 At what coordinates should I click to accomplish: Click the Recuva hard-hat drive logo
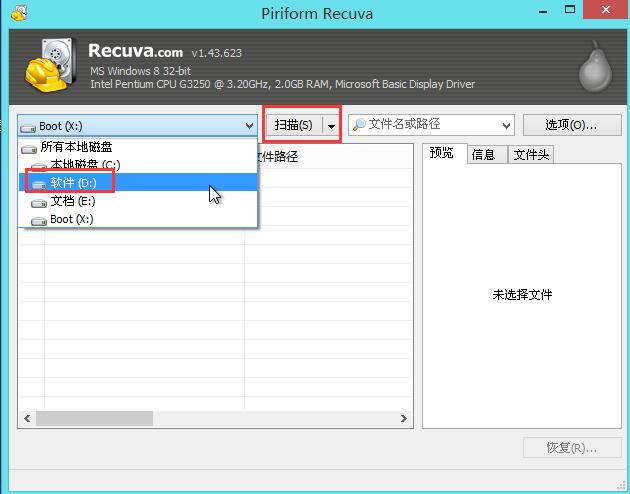click(x=50, y=65)
